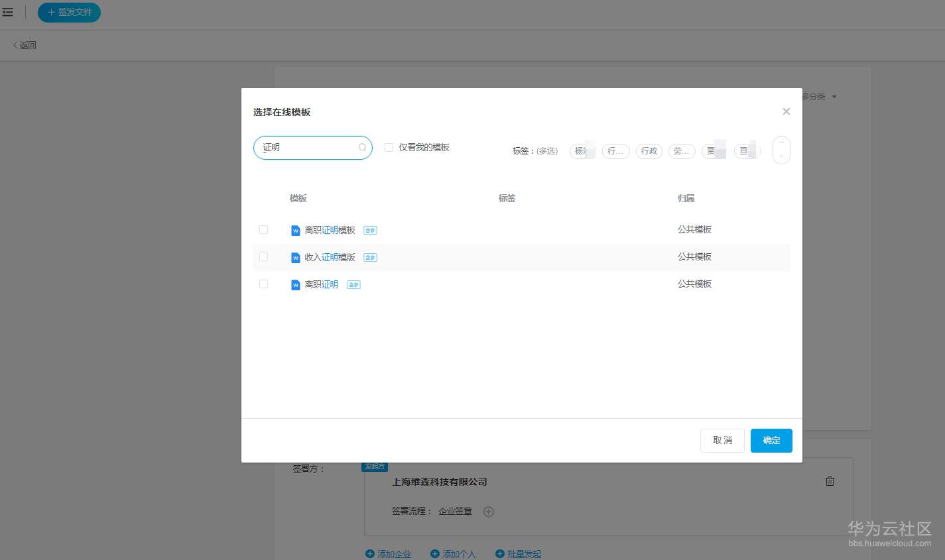Close the 选择在线模板 dialog
The height and width of the screenshot is (560, 945).
point(786,111)
